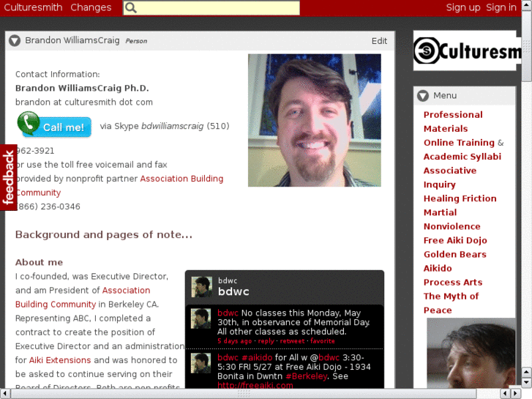Open Association Building Community link in contact info
Screen dimensions: 532x399
181,179
